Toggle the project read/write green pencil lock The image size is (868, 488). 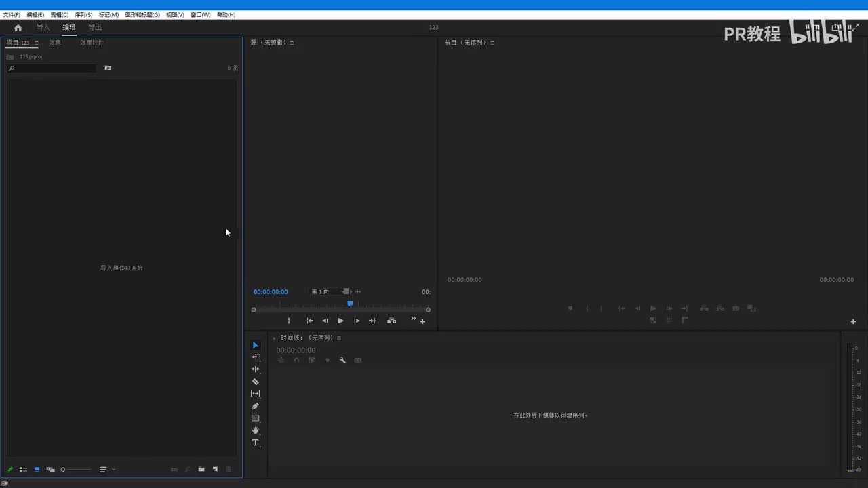click(x=10, y=469)
